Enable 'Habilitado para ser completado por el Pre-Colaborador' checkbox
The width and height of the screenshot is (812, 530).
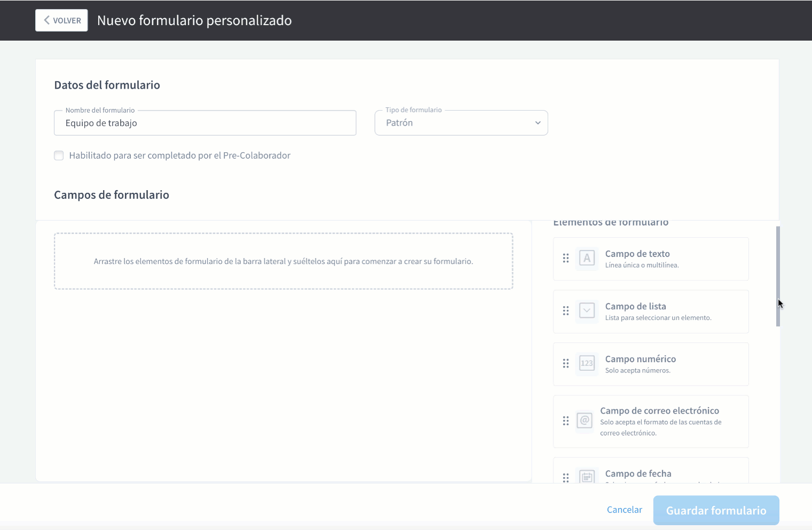click(59, 155)
